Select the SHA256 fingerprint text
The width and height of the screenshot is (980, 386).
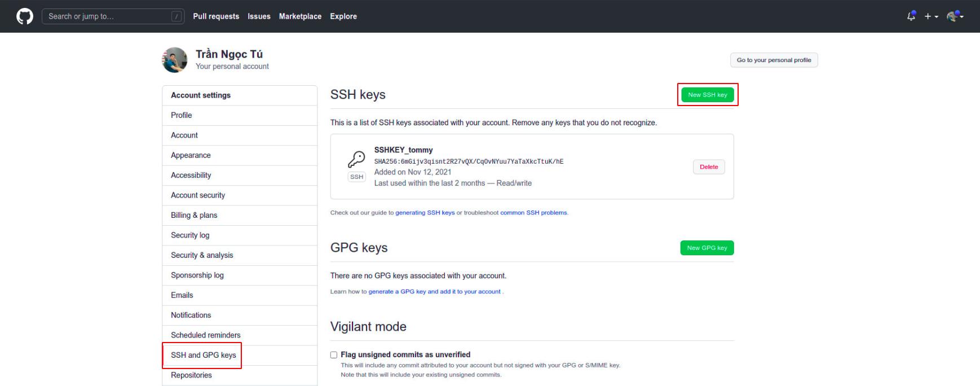coord(469,161)
